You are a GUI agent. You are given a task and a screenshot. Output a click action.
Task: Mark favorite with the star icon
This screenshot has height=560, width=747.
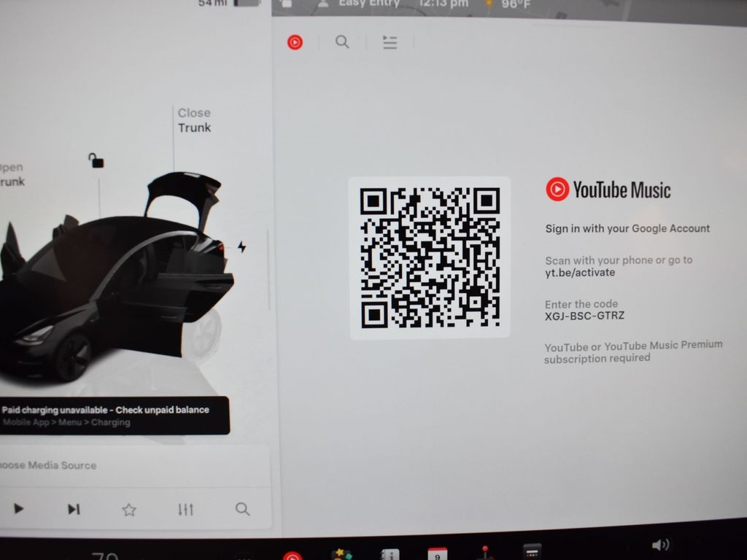(129, 510)
